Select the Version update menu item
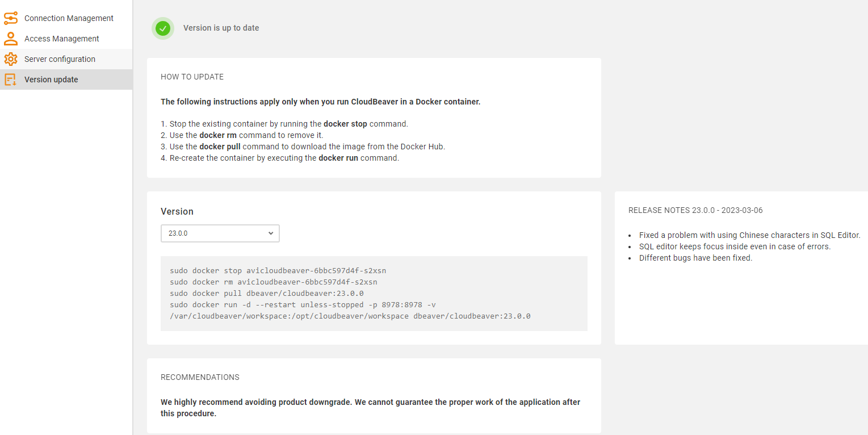 (66, 80)
